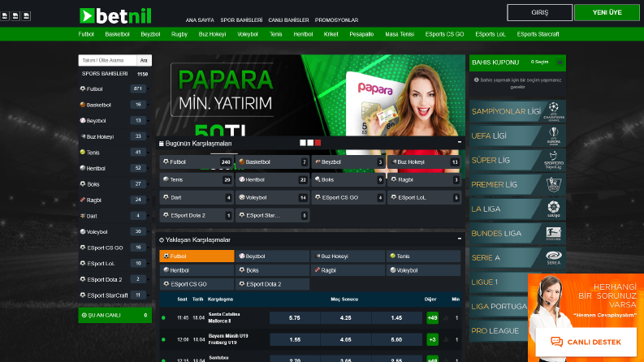Open the Şampiyonlar Ligi league banner
This screenshot has width=644, height=362.
pos(517,111)
